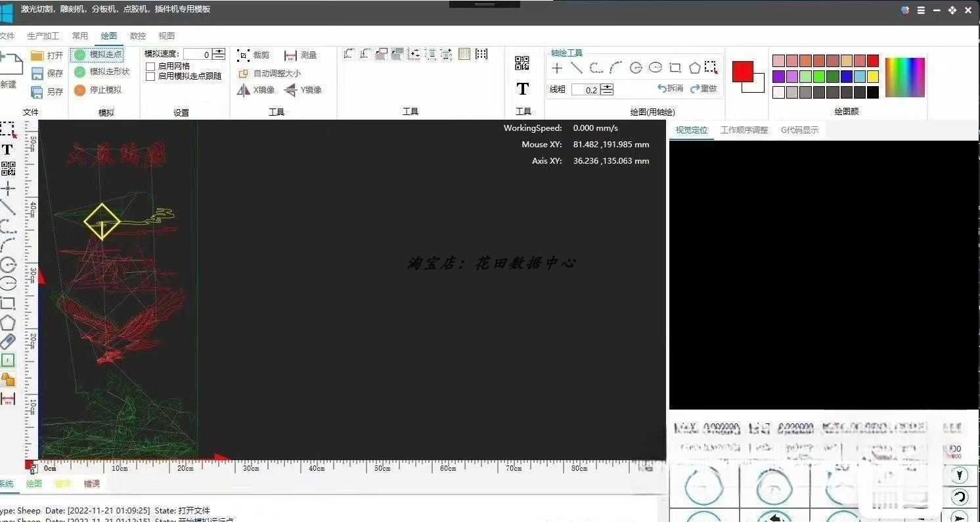Image resolution: width=980 pixels, height=522 pixels.
Task: Select rectangle tool in 轴绘工具
Action: point(675,68)
